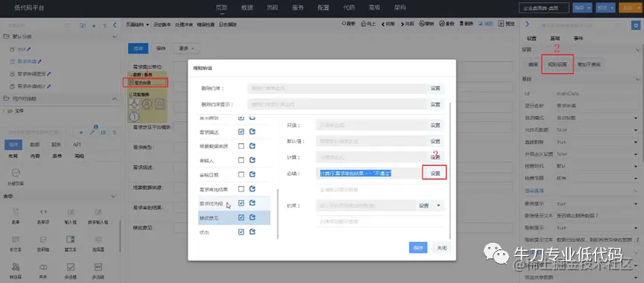Viewport: 644px width, 283px height.
Task: Open the 约束 设置 dropdown arrow
Action: coord(438,206)
